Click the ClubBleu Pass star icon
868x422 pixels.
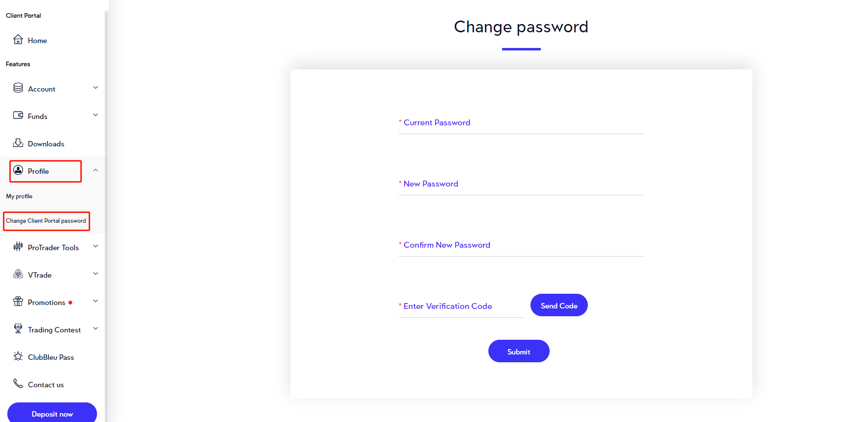18,356
